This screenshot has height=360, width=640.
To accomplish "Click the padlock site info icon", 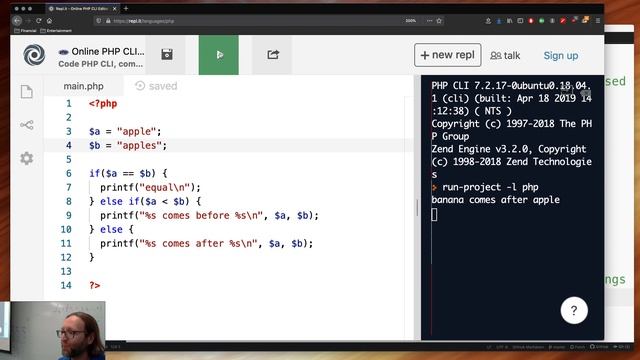I will pyautogui.click(x=108, y=21).
